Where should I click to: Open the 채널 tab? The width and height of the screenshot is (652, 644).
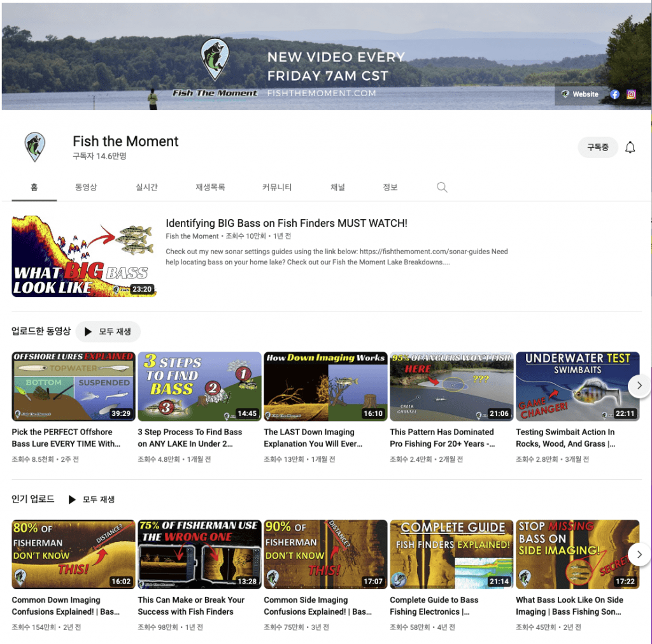(337, 187)
